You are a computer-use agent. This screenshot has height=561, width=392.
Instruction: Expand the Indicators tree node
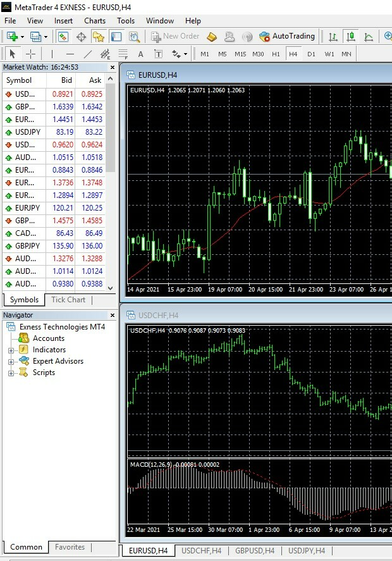click(11, 350)
